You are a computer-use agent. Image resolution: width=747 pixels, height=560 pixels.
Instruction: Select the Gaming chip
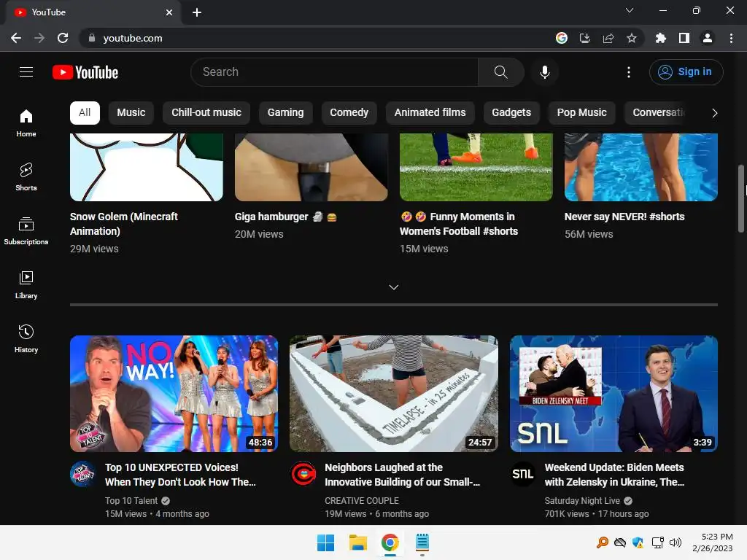click(285, 113)
